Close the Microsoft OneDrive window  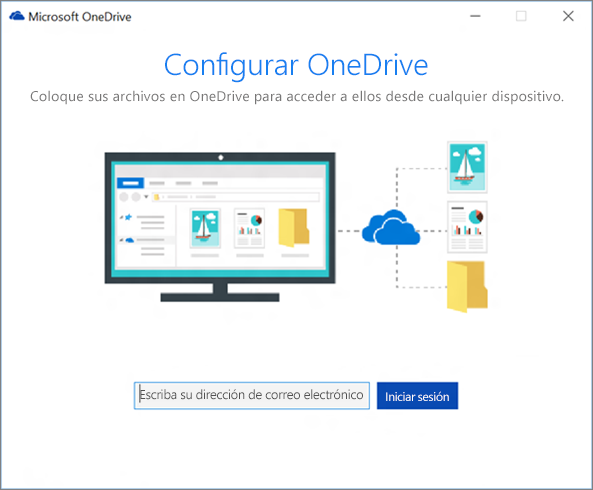pyautogui.click(x=568, y=16)
